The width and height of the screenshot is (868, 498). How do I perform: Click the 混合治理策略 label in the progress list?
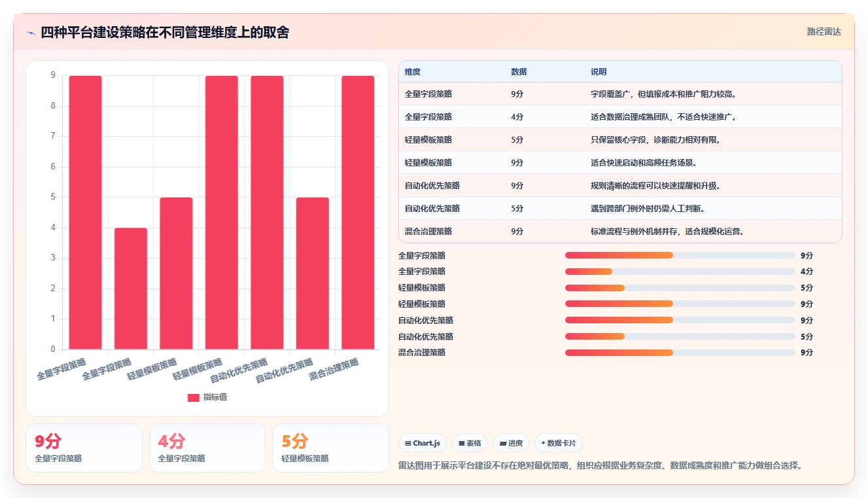422,353
